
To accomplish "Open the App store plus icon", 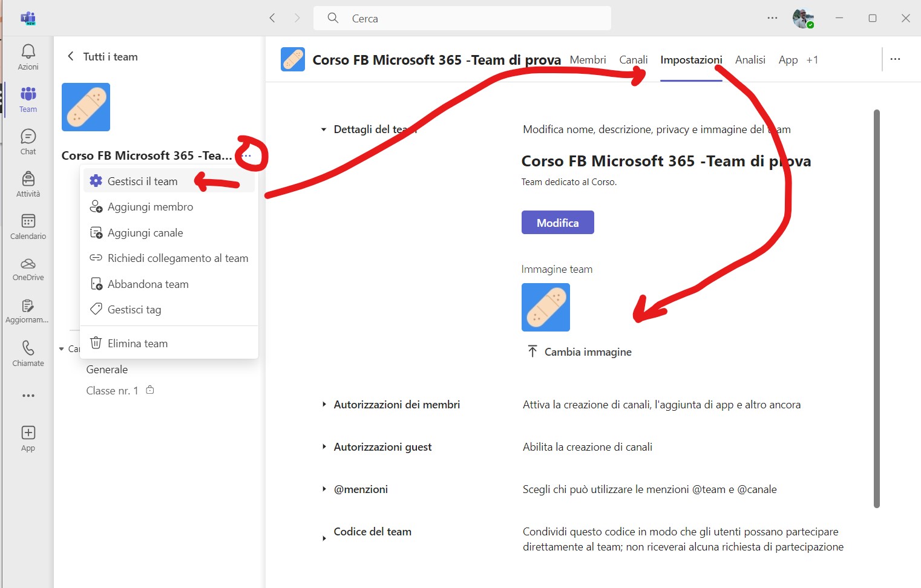I will [x=28, y=438].
